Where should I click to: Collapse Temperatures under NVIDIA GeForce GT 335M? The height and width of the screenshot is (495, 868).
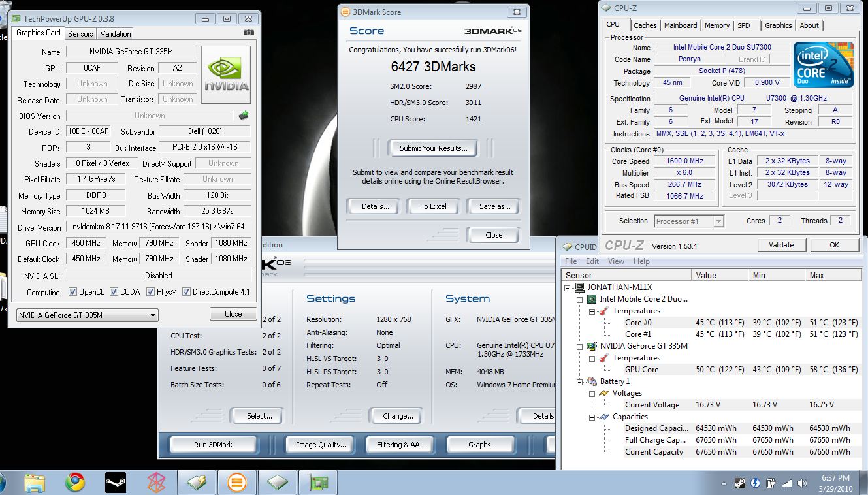tap(592, 358)
